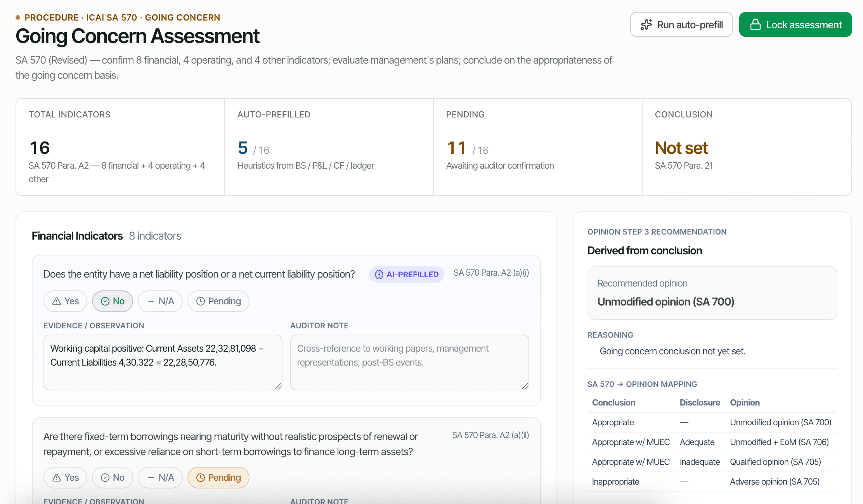Click the 'SA 570 → OPINION MAPPING' label
The width and height of the screenshot is (863, 504).
(642, 384)
